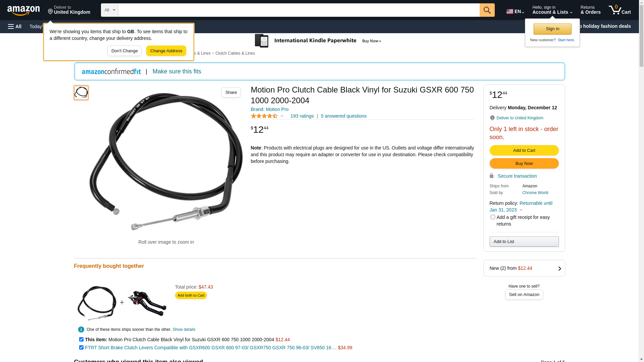Click the International Kindle Paperwhite banner
Image resolution: width=644 pixels, height=362 pixels.
318,41
